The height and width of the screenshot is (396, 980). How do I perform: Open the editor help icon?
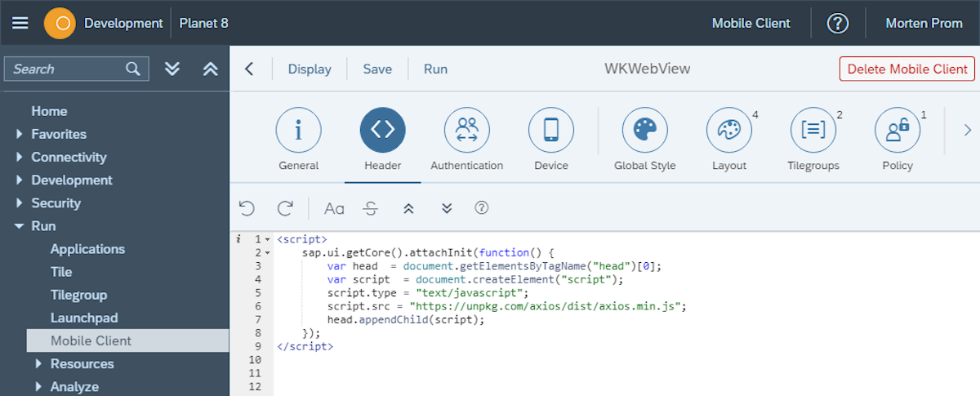tap(482, 208)
